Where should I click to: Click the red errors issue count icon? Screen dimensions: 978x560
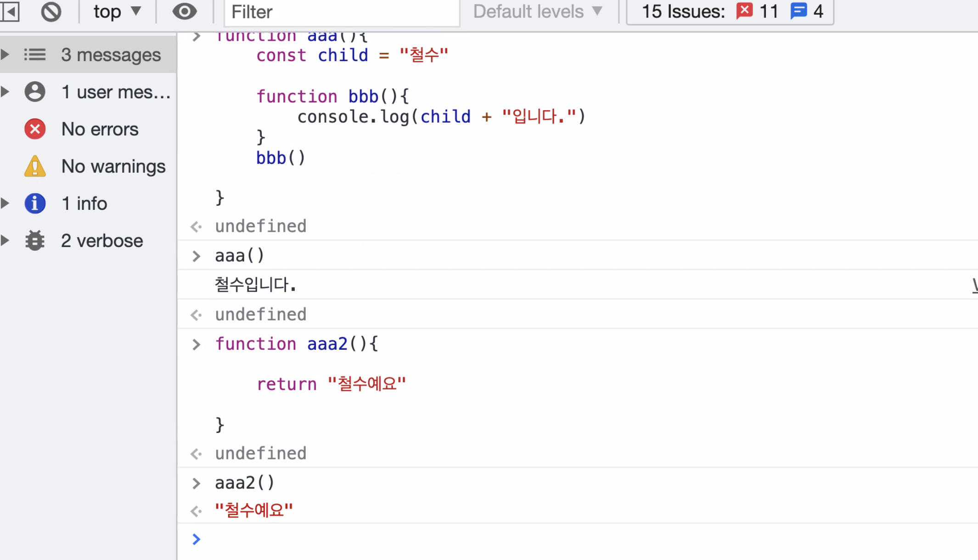(x=744, y=11)
